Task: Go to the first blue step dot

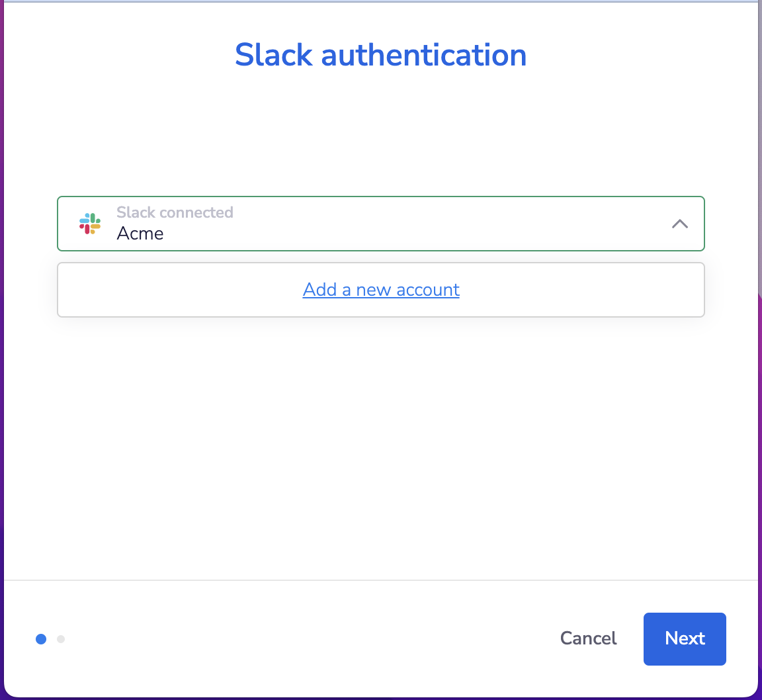Action: (41, 639)
